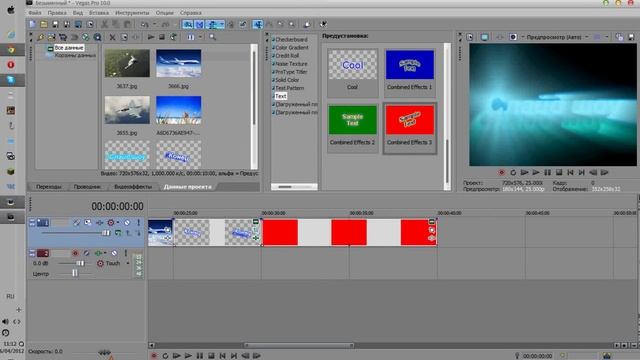Screen dimensions: 640x360
Task: Toggle loop playback in the timeline transport
Action: 165,356
